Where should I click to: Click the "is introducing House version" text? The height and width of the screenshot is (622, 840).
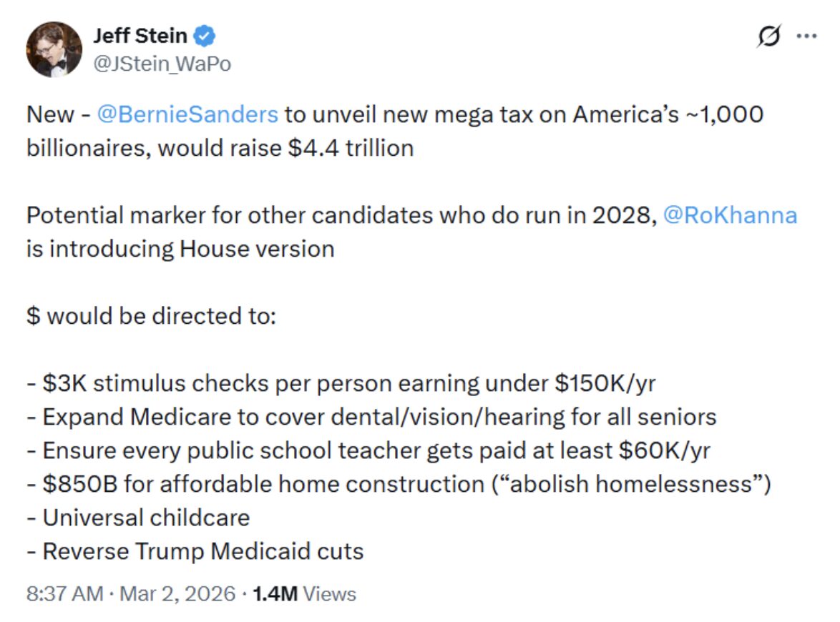pyautogui.click(x=180, y=250)
